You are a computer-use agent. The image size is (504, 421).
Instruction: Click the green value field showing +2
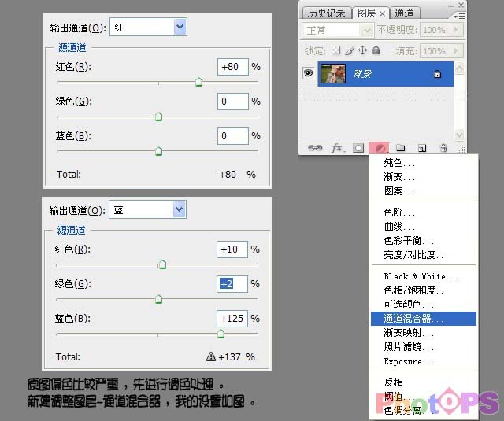point(232,283)
